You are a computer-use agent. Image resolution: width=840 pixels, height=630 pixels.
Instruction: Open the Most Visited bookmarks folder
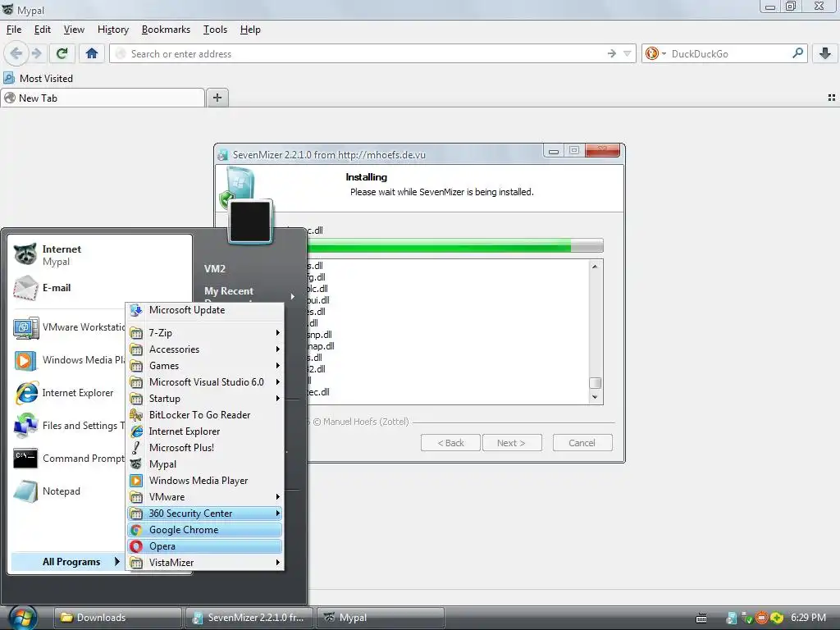click(x=39, y=78)
